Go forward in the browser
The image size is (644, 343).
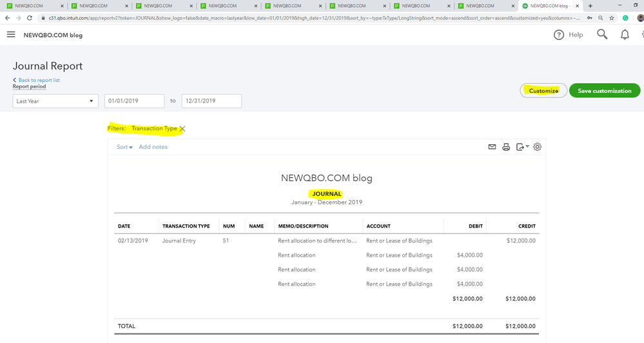19,18
